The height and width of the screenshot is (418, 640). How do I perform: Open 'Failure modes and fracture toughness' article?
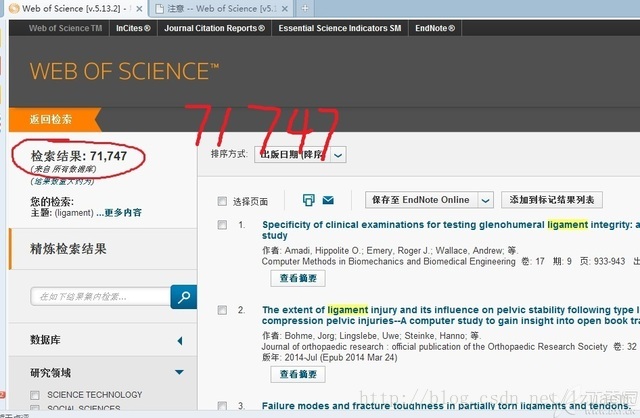point(446,406)
